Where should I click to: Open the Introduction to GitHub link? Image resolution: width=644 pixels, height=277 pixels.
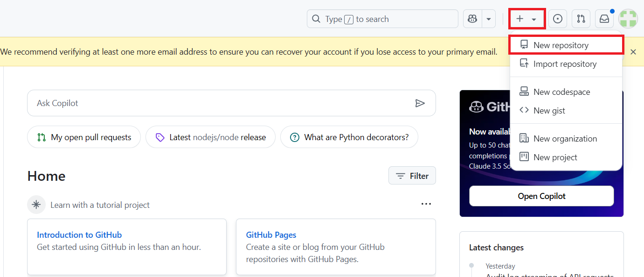79,235
